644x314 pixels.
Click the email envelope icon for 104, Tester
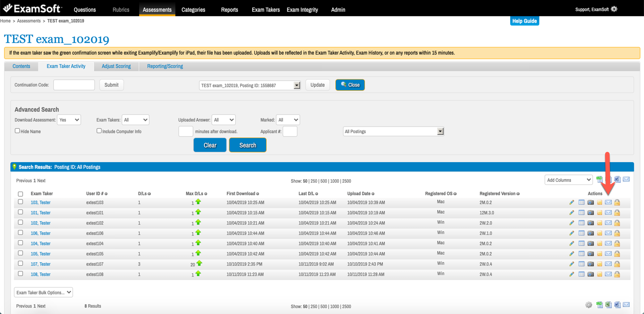(x=608, y=243)
